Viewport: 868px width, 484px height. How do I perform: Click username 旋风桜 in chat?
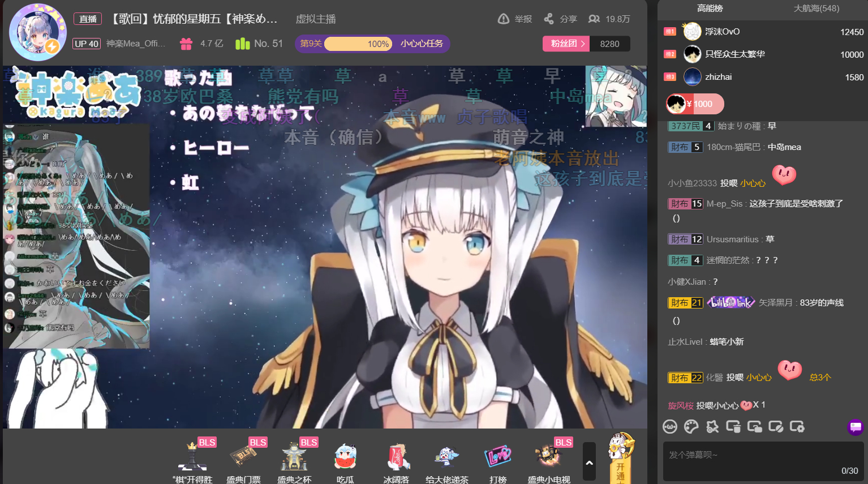point(681,405)
